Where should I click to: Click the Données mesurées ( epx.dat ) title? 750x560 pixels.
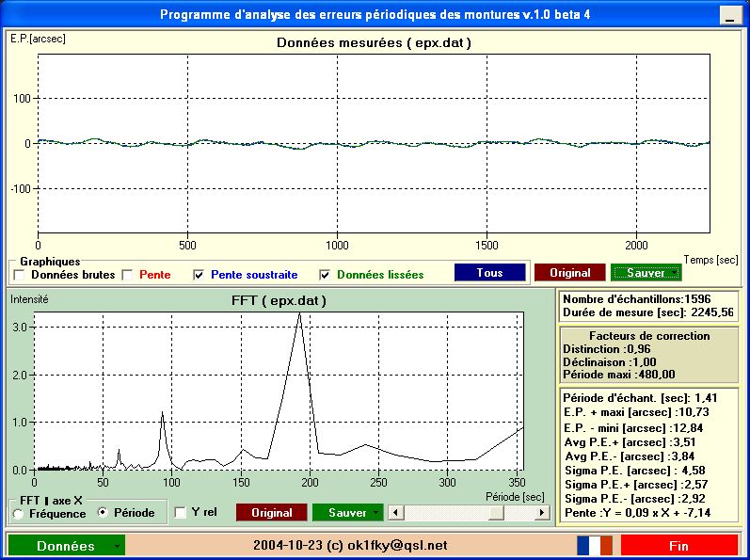pyautogui.click(x=374, y=42)
